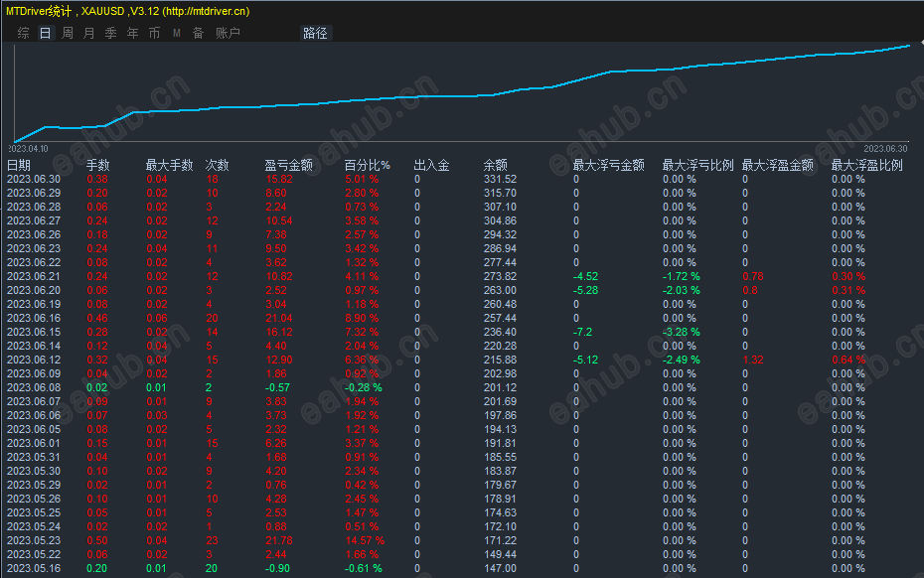This screenshot has width=924, height=578.
Task: Sort by the 最大浮盈金额 column header
Action: coord(777,166)
